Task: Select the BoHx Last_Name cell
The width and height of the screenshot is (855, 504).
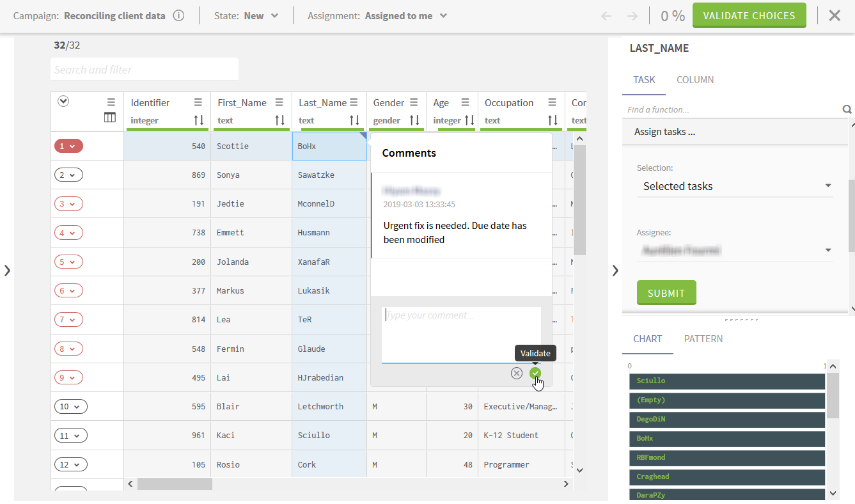Action: (x=329, y=146)
